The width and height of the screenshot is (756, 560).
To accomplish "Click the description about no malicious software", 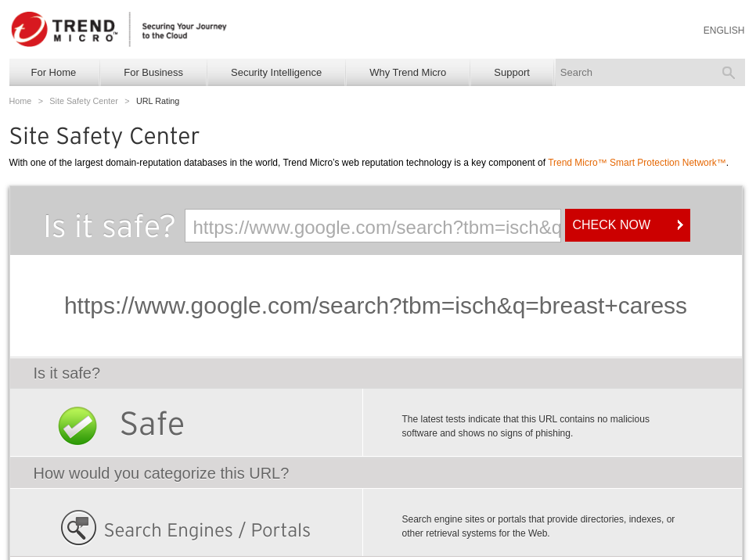I will tap(526, 426).
